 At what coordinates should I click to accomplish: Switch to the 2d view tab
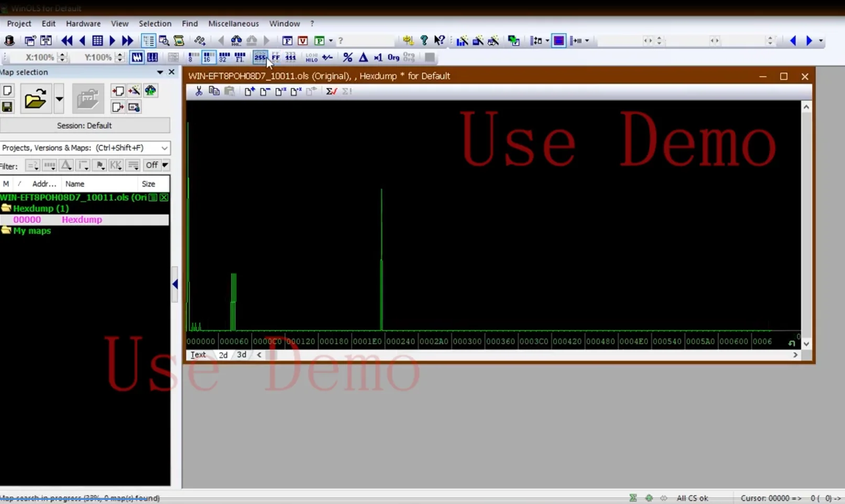(x=223, y=355)
